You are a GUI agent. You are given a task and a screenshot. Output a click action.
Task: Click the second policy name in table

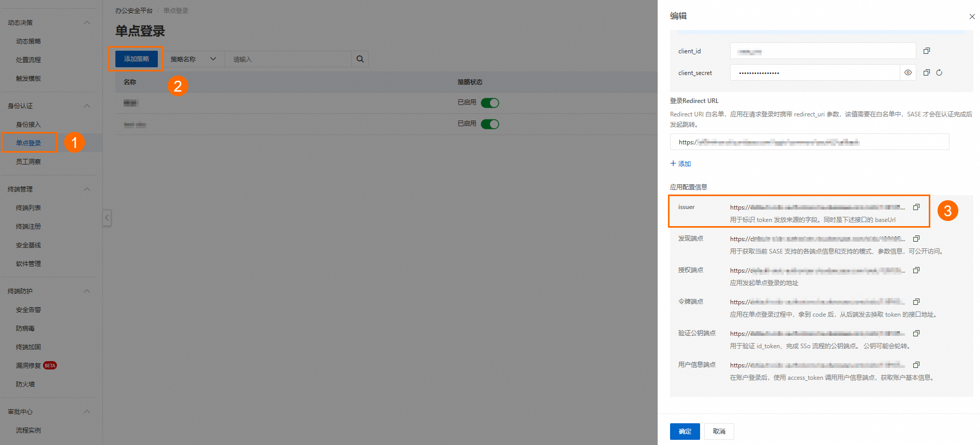135,125
